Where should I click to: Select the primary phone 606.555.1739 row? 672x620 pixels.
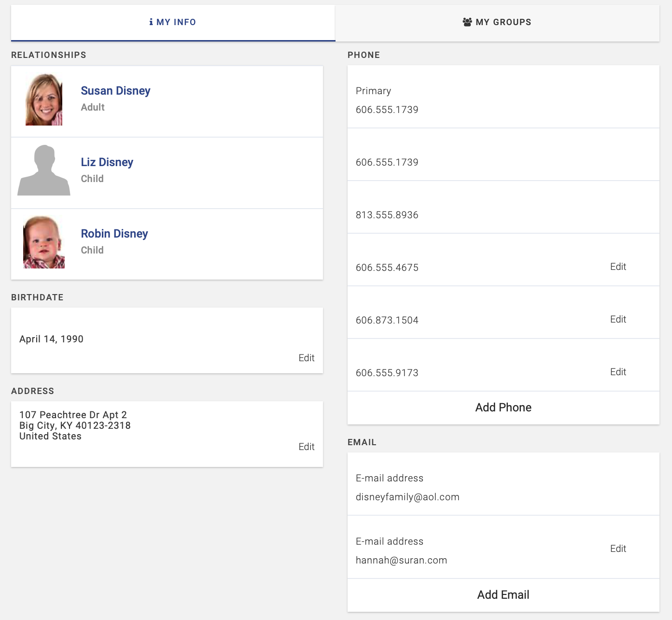pos(503,100)
